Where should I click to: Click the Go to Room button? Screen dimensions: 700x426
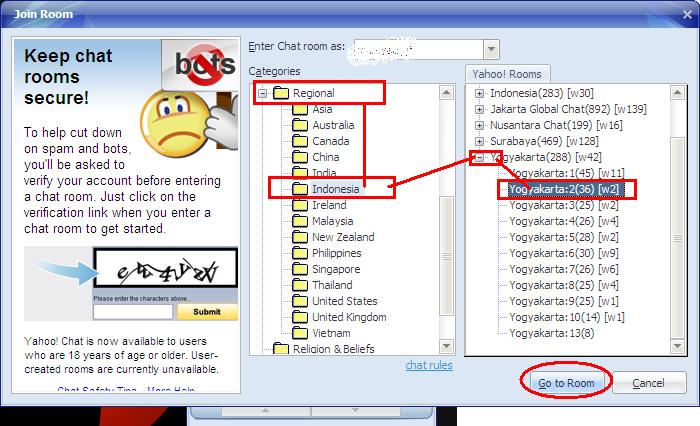(x=566, y=383)
